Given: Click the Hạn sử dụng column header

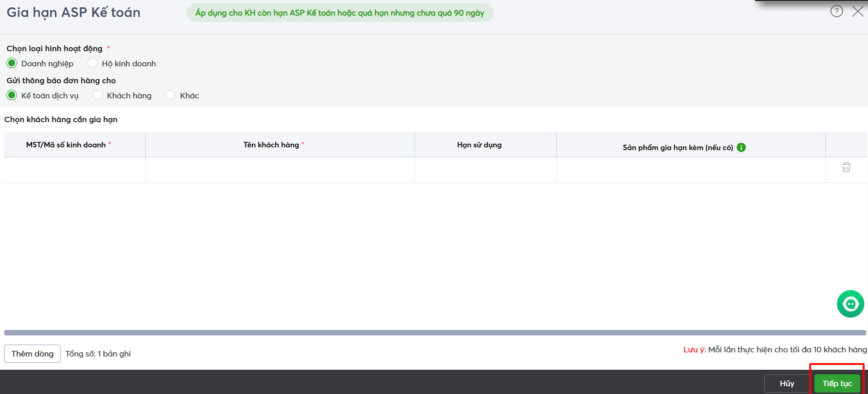Looking at the screenshot, I should click(x=479, y=145).
